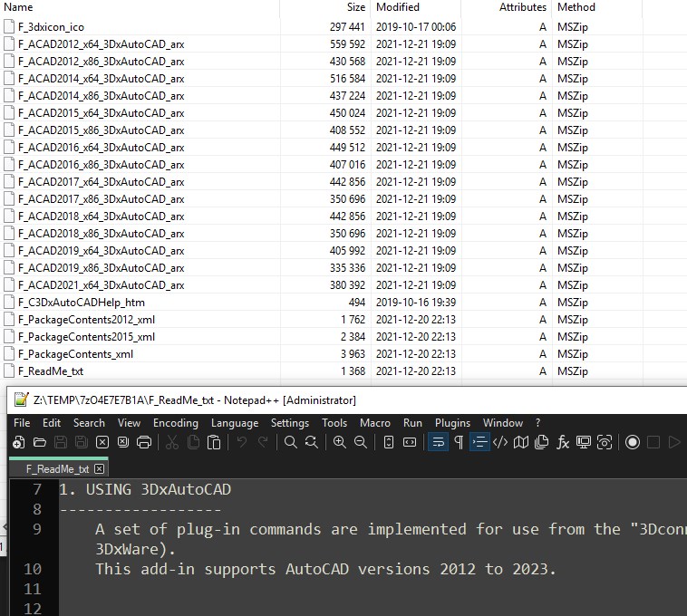Toggle Show Indent Guide icon

479,443
